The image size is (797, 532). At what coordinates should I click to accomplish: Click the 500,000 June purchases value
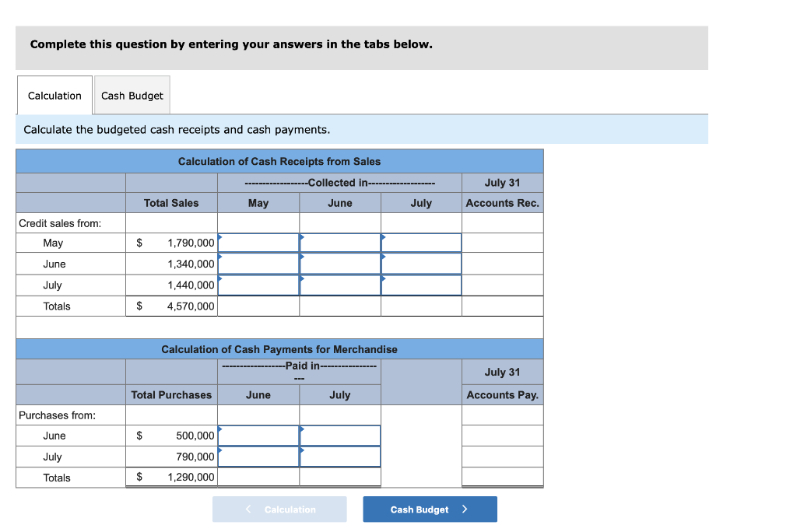tap(195, 436)
